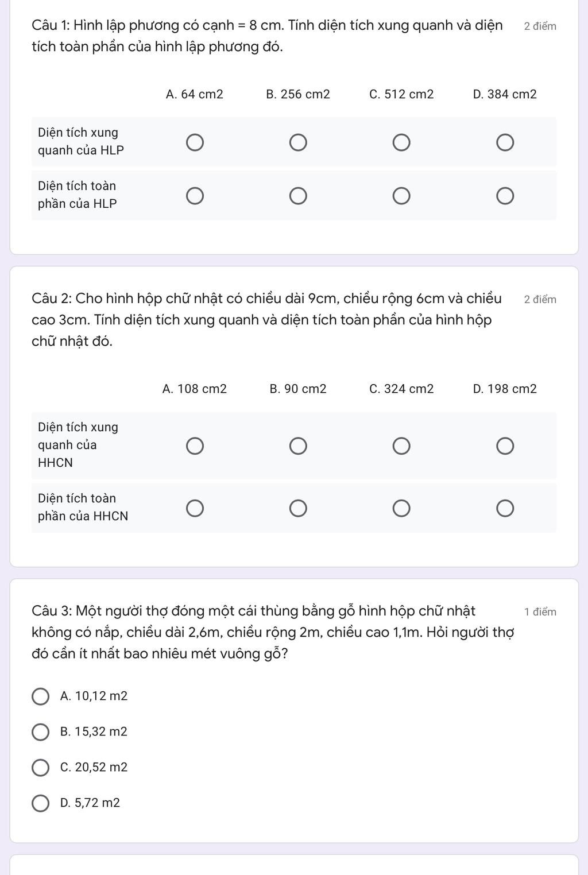
Task: Pick C. 324 cm2 for Diện tích xung quanh của HHCN
Action: [401, 446]
